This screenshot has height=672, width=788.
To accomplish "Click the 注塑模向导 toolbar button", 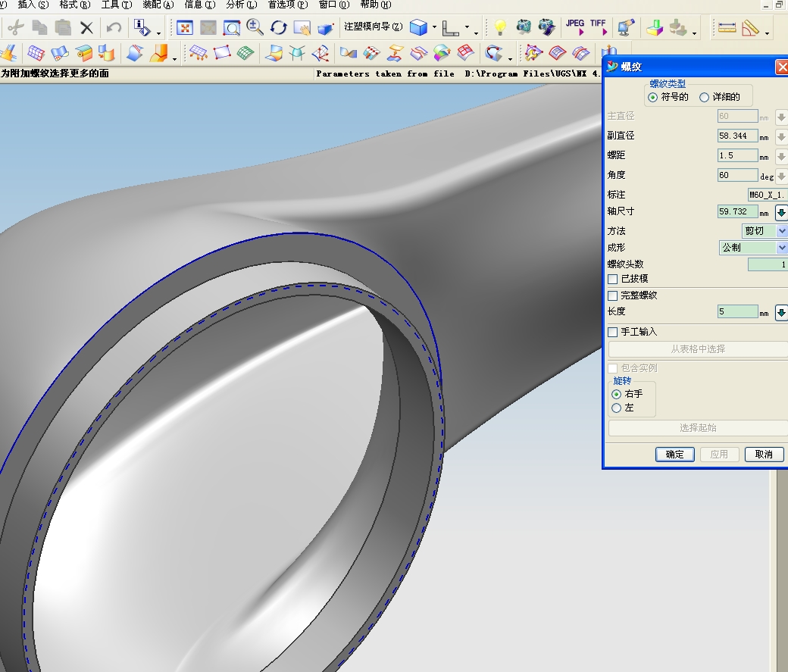I will [x=373, y=27].
